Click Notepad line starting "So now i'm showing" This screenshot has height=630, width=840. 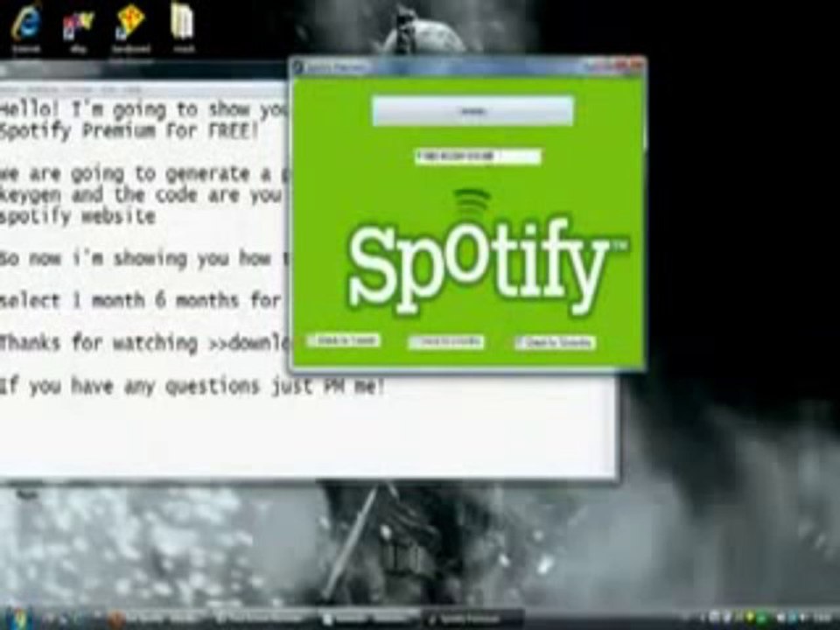[144, 259]
